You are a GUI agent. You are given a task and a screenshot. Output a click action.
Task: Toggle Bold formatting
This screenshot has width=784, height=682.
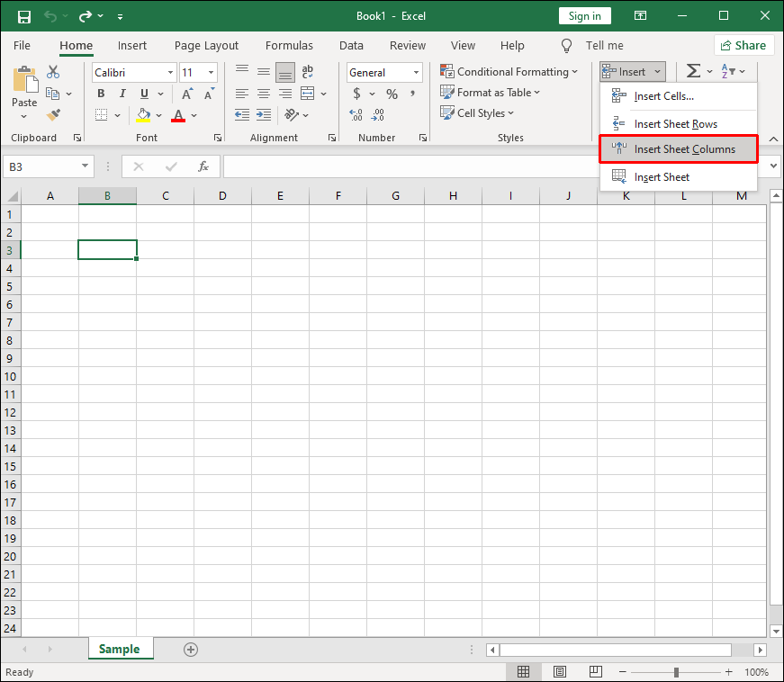(x=101, y=94)
